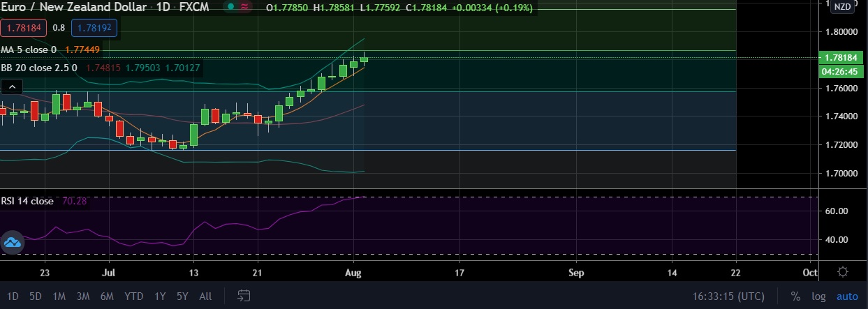Click the spread value 0.8
This screenshot has height=309, width=868.
point(59,29)
